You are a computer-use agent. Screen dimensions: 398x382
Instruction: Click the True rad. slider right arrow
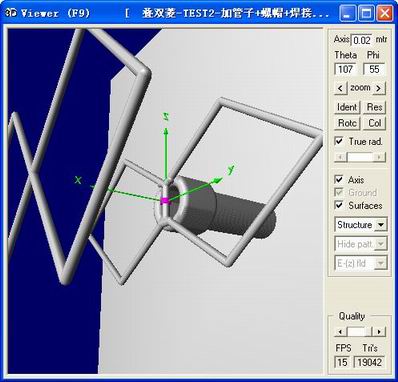pyautogui.click(x=379, y=157)
